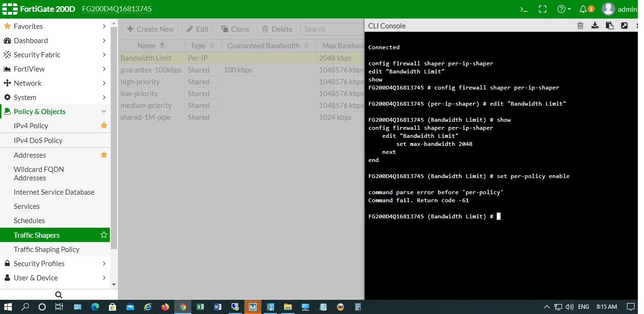This screenshot has width=644, height=314.
Task: Open the Windows Start menu
Action: click(8, 306)
